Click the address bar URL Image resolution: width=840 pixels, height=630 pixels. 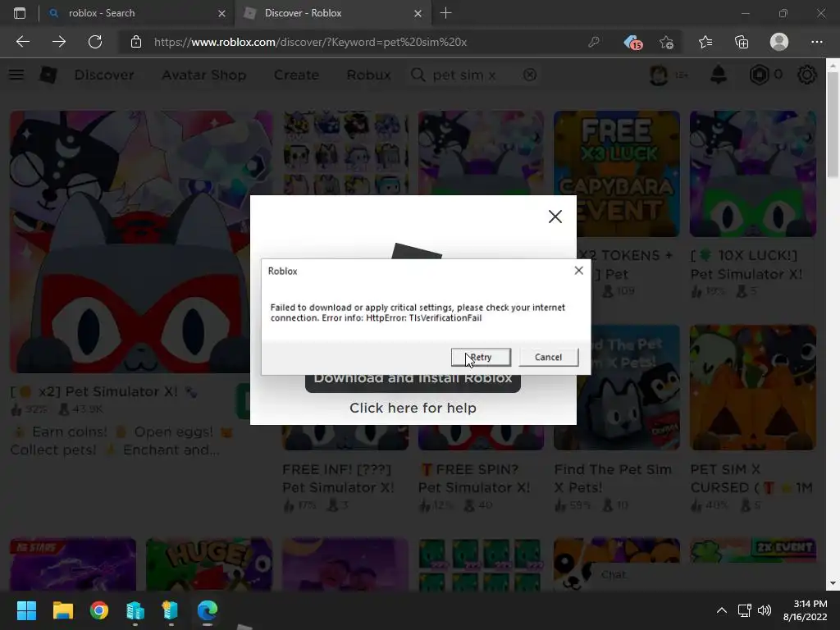click(310, 43)
